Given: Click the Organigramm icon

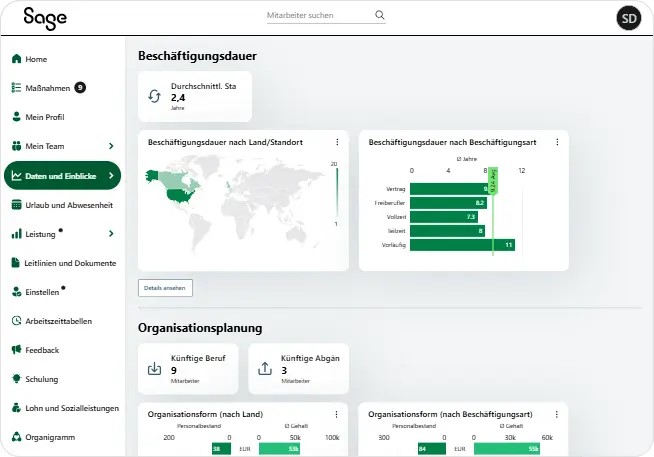Looking at the screenshot, I should (16, 437).
